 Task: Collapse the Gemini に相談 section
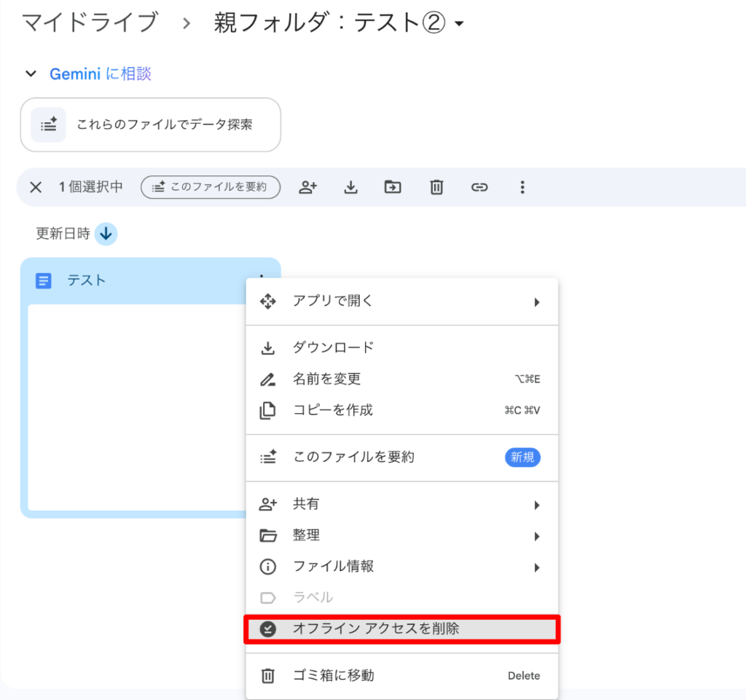tap(31, 74)
